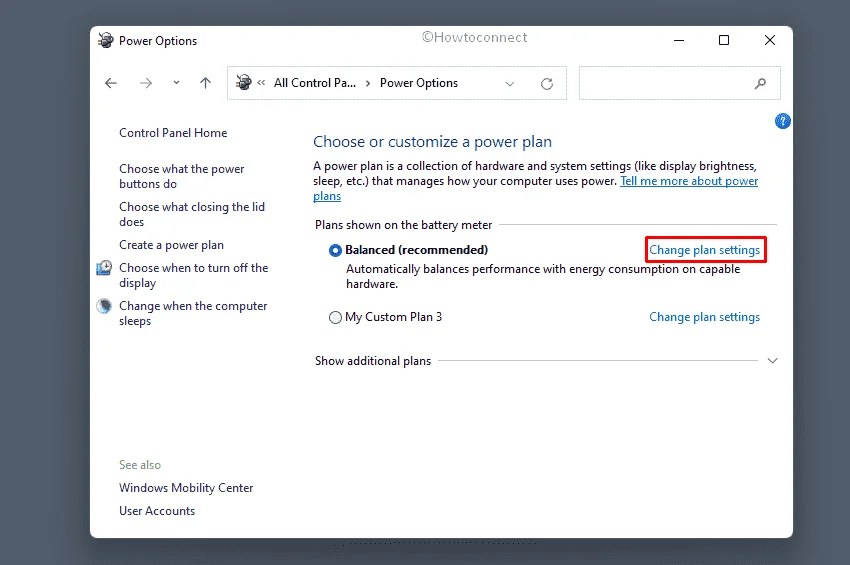Open User Accounts
Screen dimensions: 850x565
(x=157, y=511)
